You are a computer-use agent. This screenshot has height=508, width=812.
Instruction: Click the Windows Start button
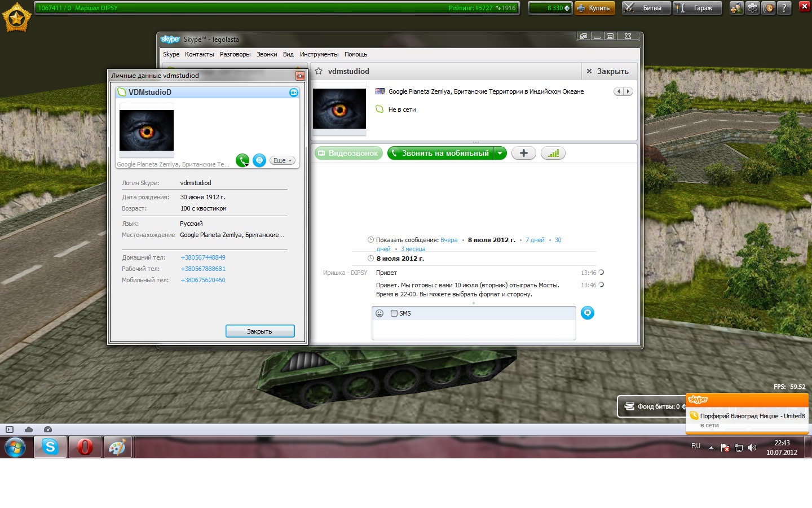[x=15, y=448]
